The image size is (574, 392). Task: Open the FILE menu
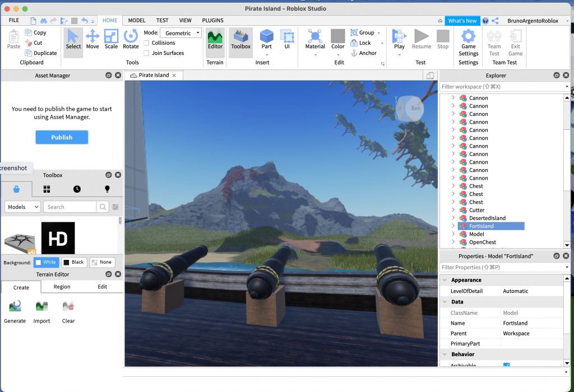pos(14,21)
